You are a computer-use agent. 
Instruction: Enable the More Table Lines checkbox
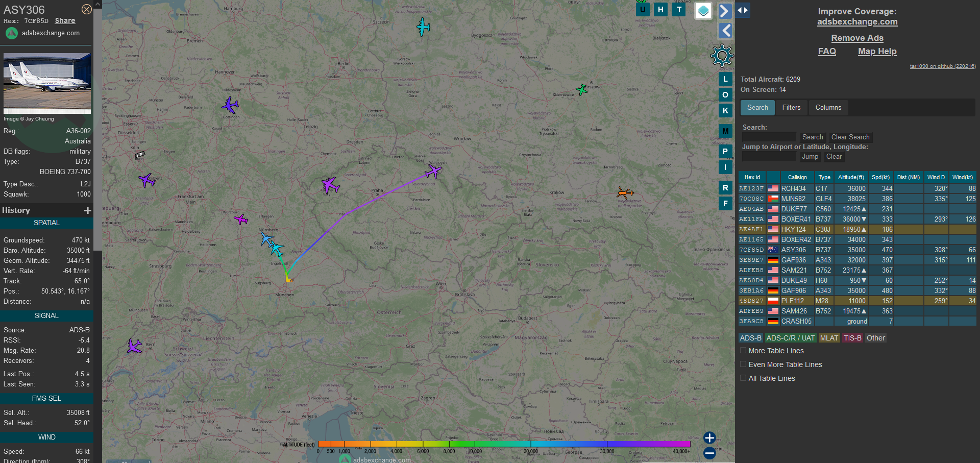(x=743, y=350)
